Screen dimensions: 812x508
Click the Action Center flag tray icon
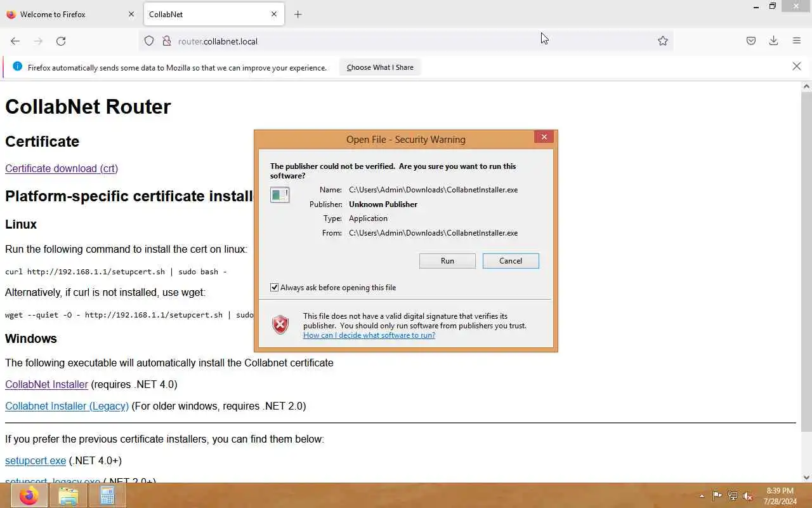coord(717,496)
